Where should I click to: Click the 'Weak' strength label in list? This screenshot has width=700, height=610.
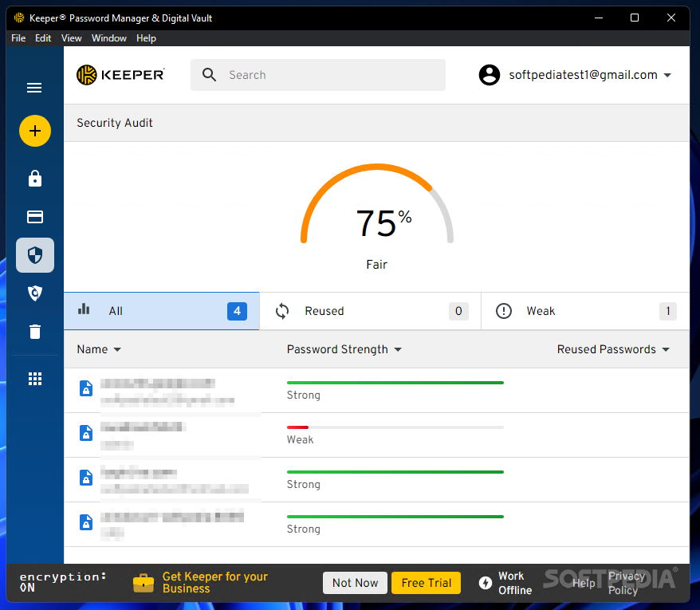pyautogui.click(x=300, y=439)
